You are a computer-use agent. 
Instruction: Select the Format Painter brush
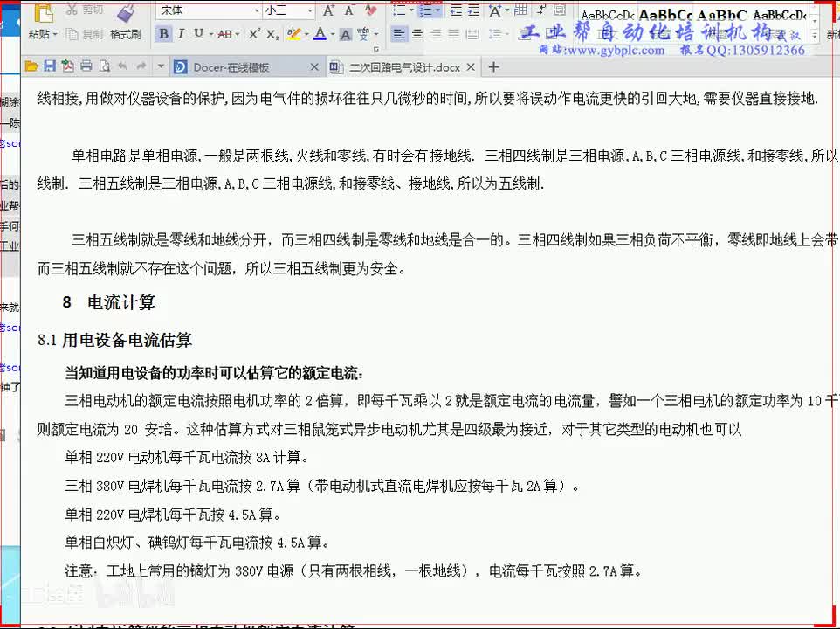click(126, 13)
